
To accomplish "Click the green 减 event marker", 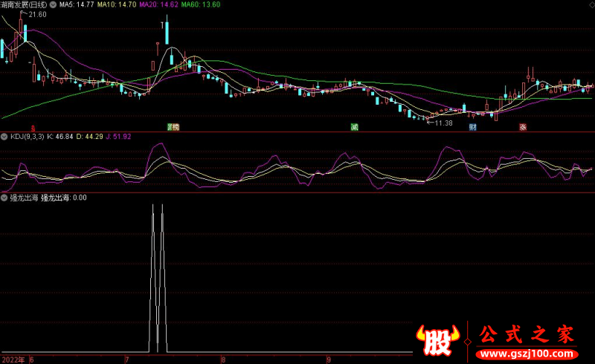I will point(356,127).
